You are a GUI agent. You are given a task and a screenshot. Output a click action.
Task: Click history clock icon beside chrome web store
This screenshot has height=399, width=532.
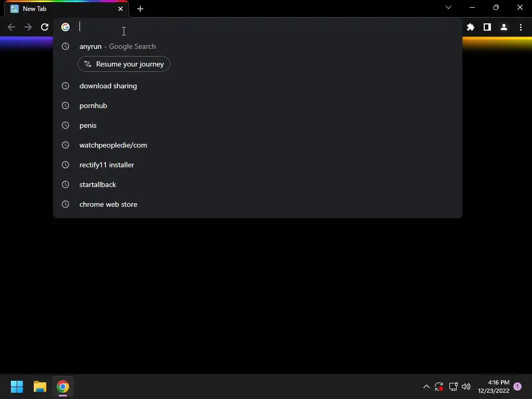point(65,204)
